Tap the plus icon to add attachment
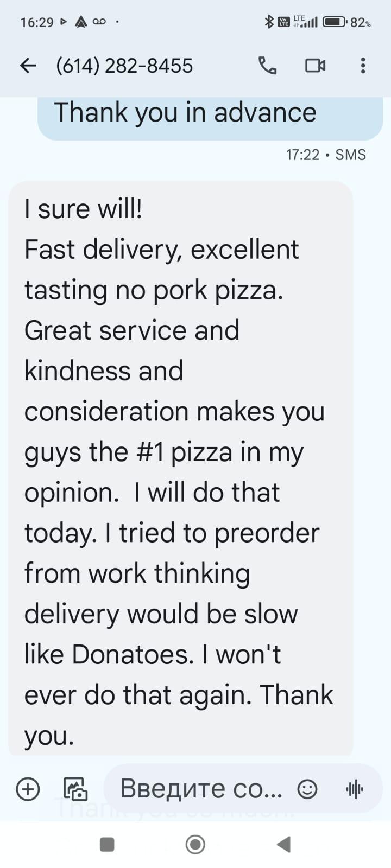 click(28, 789)
